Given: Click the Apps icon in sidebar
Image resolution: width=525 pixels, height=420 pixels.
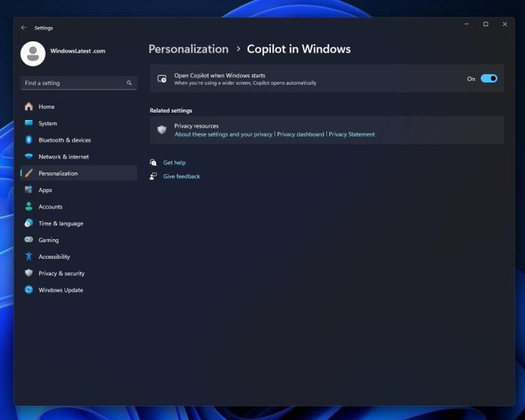Looking at the screenshot, I should tap(28, 190).
